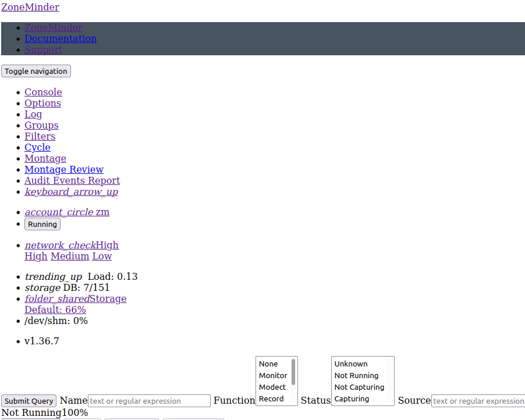Select Not Capturing in the Status list
Image resolution: width=525 pixels, height=420 pixels.
[x=360, y=387]
